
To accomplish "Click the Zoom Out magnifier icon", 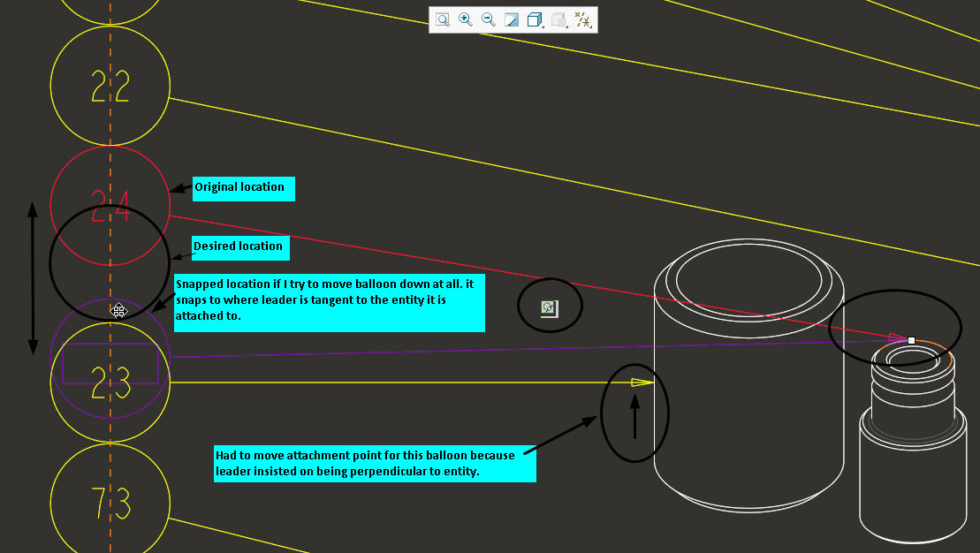I will pos(487,19).
